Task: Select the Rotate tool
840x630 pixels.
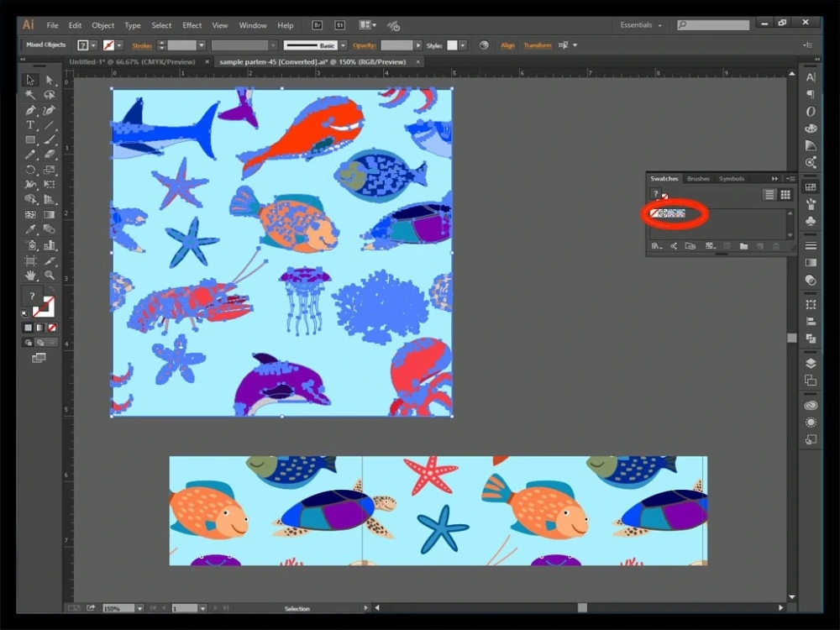Action: point(30,170)
